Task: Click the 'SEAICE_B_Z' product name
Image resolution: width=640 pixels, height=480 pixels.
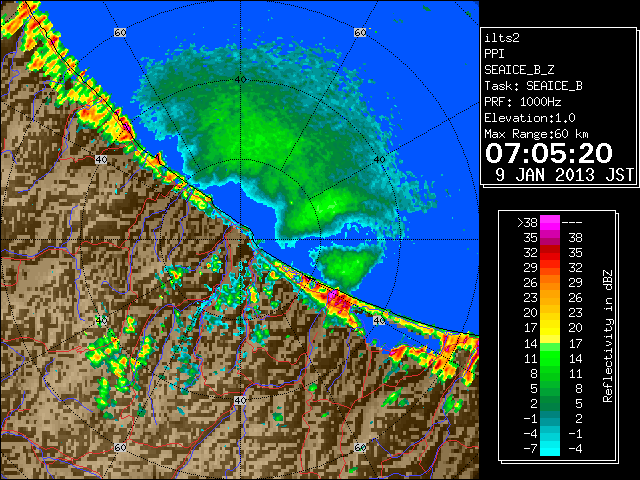Action: click(x=519, y=70)
